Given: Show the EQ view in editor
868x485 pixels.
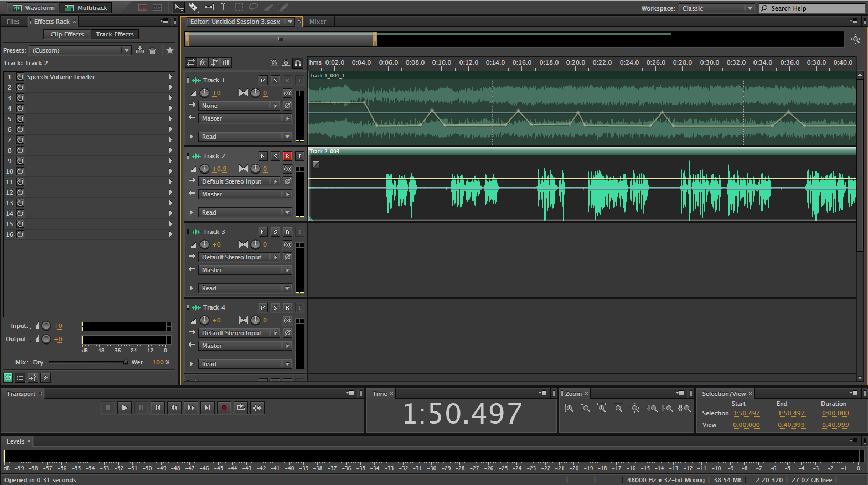Looking at the screenshot, I should point(226,62).
